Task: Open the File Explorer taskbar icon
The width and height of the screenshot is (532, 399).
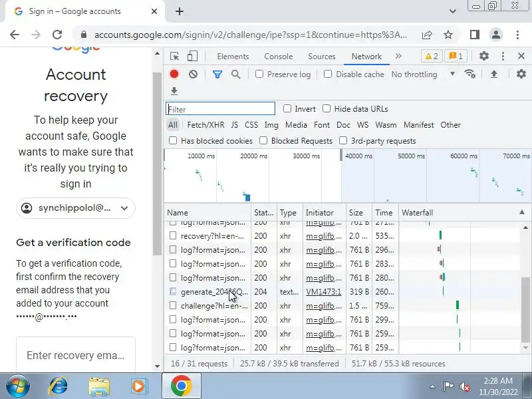Action: 99,386
